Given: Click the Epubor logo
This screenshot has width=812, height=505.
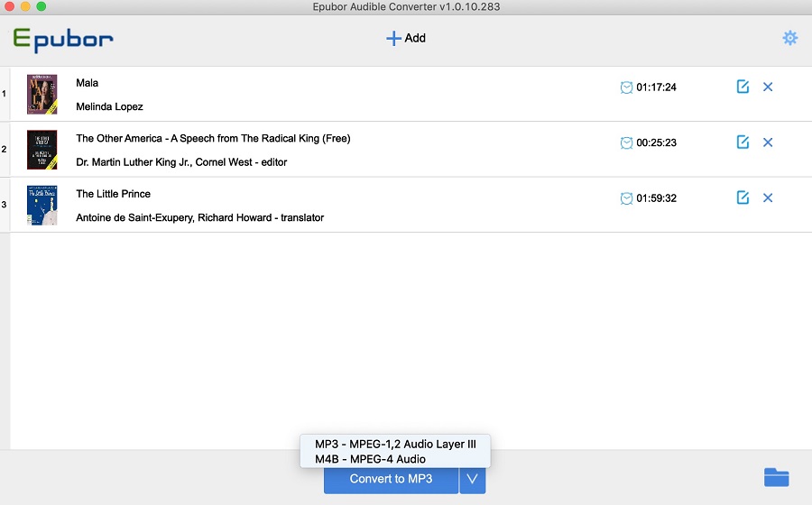Looking at the screenshot, I should point(63,40).
